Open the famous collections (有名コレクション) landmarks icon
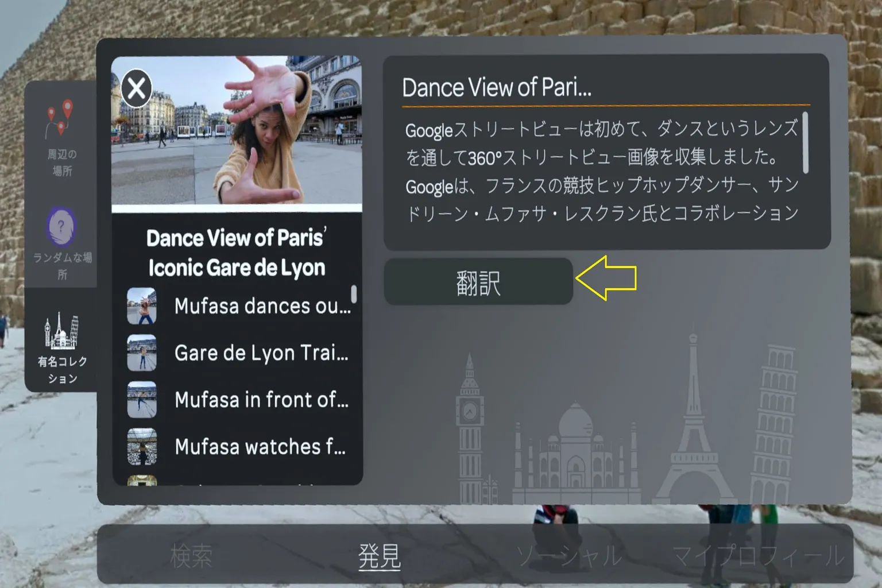This screenshot has width=882, height=588. 61,331
